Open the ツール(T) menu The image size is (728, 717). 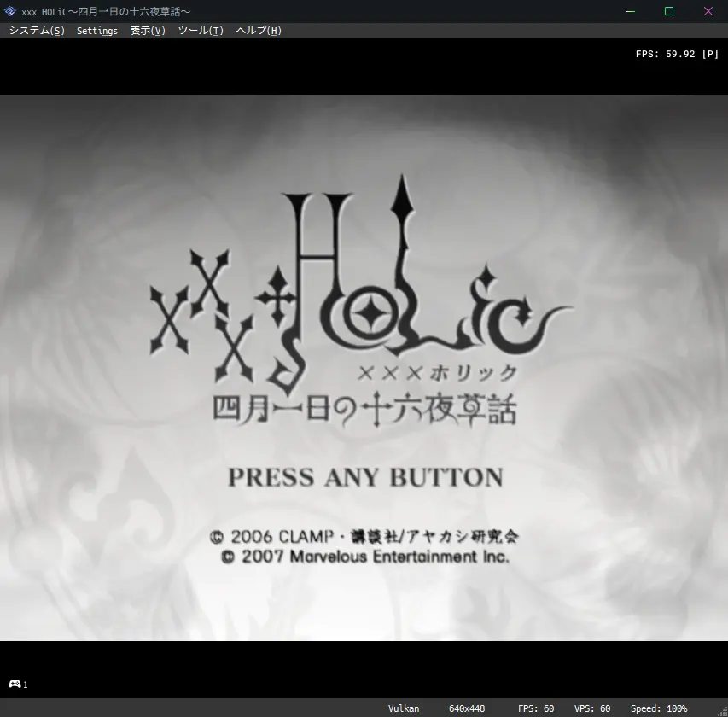tap(201, 31)
